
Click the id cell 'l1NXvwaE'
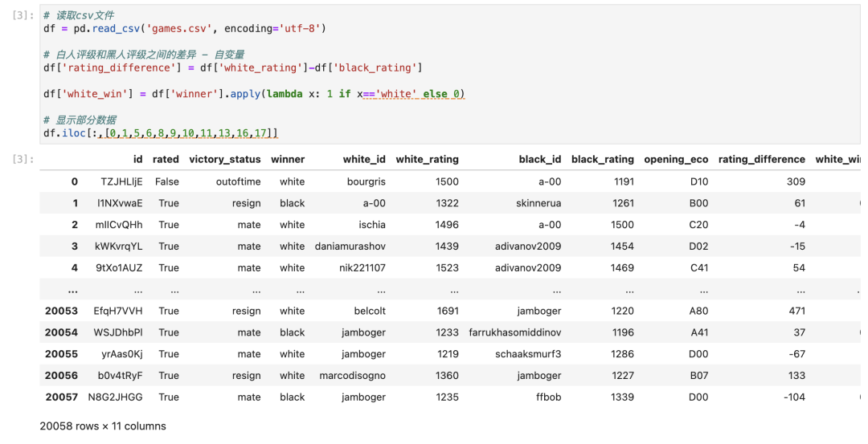(120, 203)
